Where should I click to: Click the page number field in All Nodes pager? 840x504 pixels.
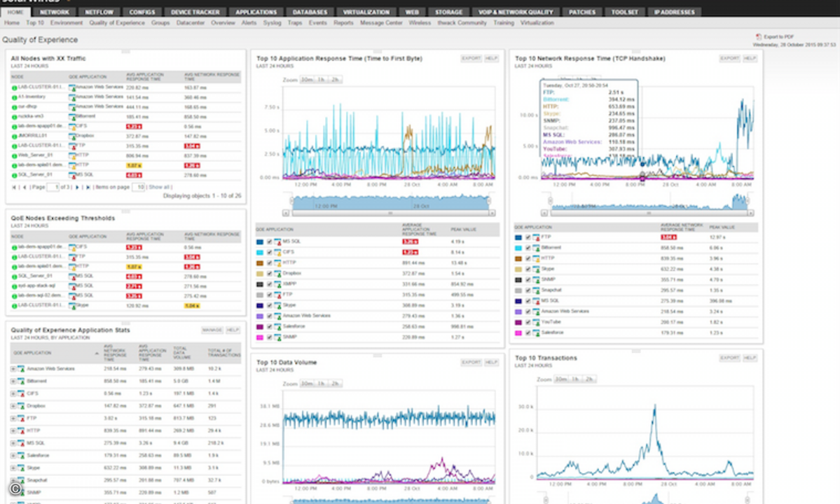click(53, 188)
